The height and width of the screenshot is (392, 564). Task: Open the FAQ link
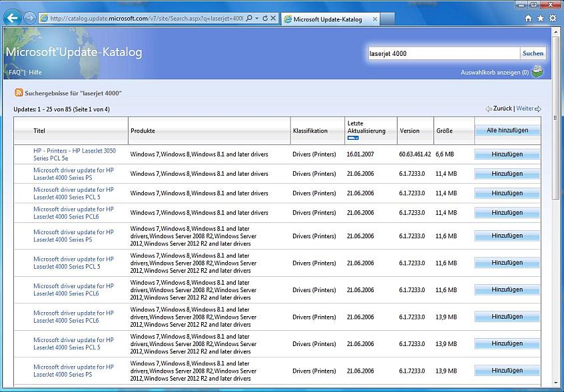tap(15, 73)
